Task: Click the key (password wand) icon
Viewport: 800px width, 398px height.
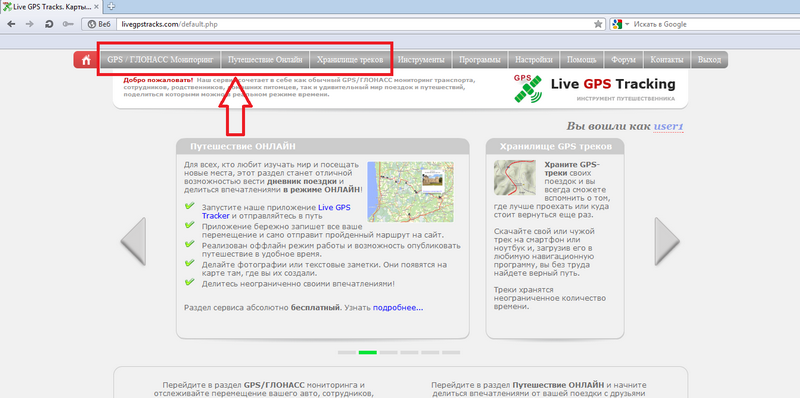Action: (x=68, y=24)
